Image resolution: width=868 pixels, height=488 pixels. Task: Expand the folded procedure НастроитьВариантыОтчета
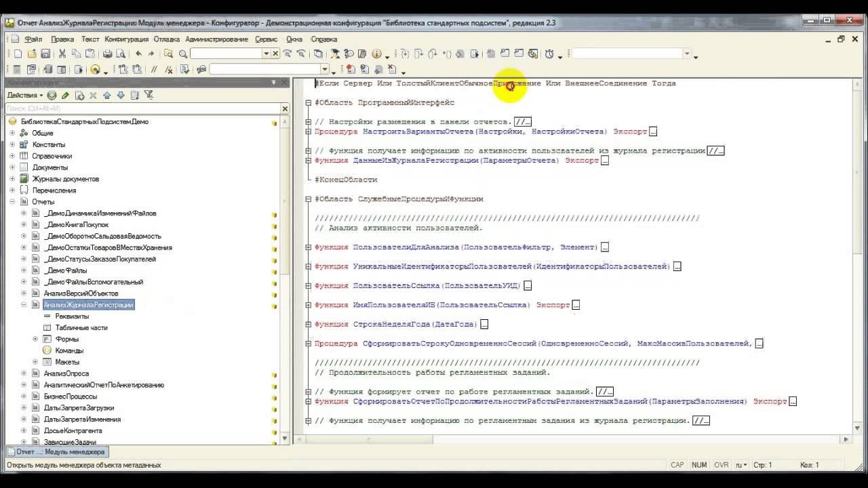309,131
